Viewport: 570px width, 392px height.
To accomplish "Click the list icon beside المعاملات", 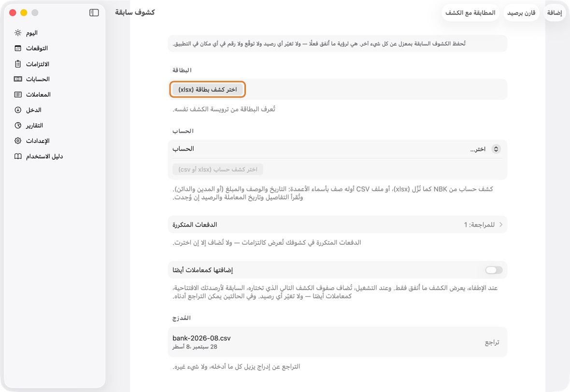I will [18, 95].
